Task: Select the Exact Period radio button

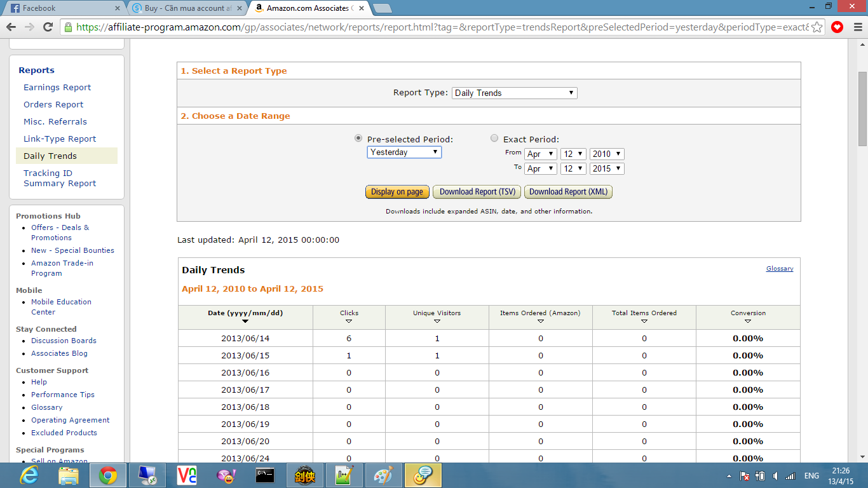Action: coord(494,139)
